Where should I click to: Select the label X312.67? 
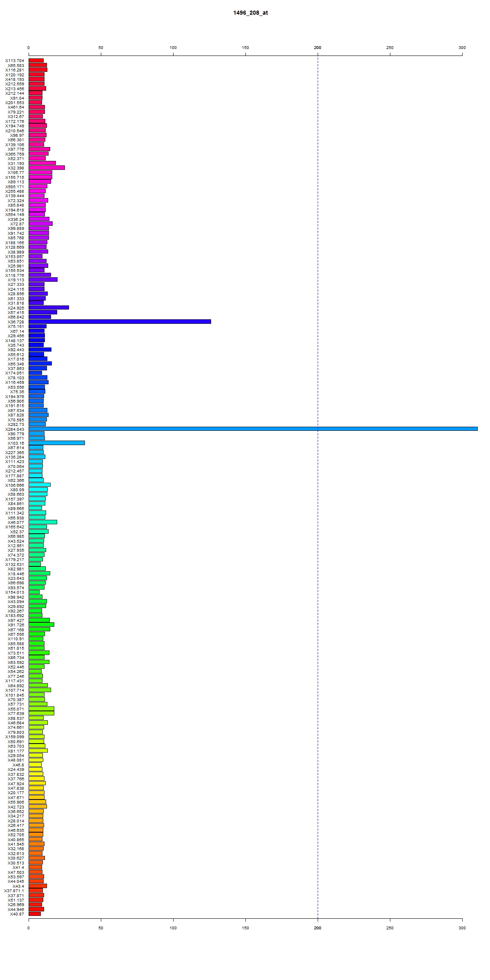coord(16,117)
